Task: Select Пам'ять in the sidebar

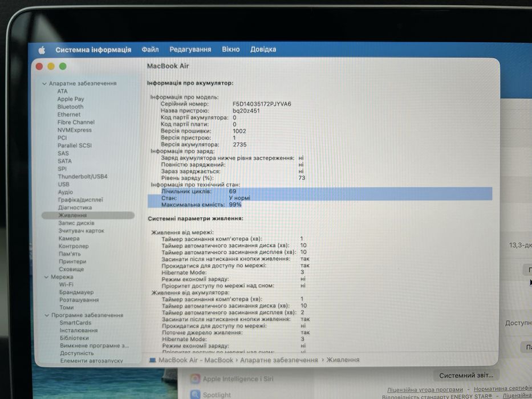Action: (70, 254)
